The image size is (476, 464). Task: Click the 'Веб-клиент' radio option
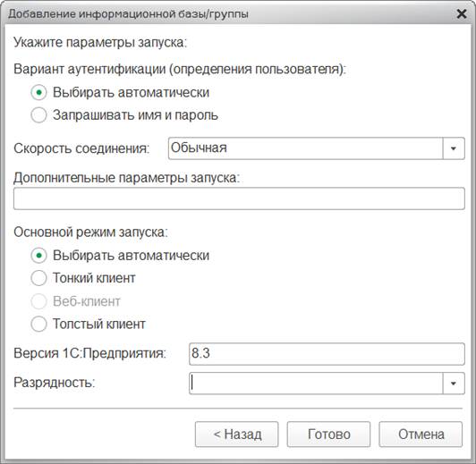pos(38,301)
